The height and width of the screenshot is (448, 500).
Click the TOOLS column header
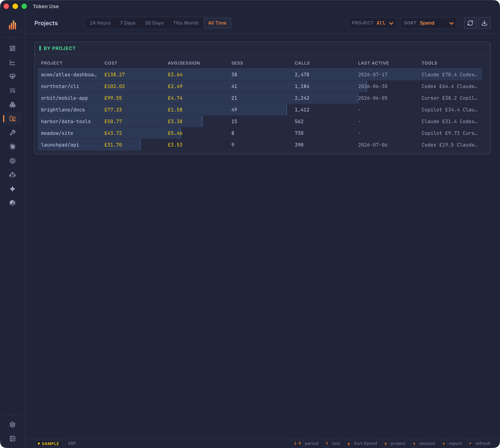click(x=429, y=63)
